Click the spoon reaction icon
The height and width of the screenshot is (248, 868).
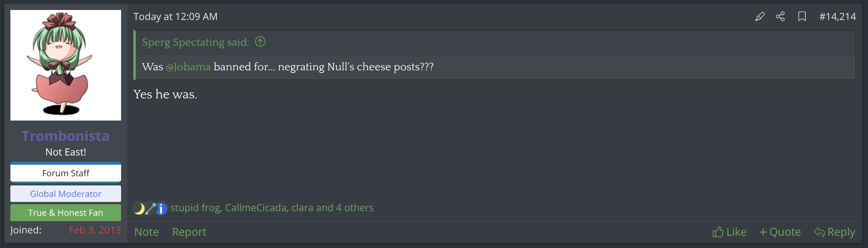pyautogui.click(x=150, y=208)
